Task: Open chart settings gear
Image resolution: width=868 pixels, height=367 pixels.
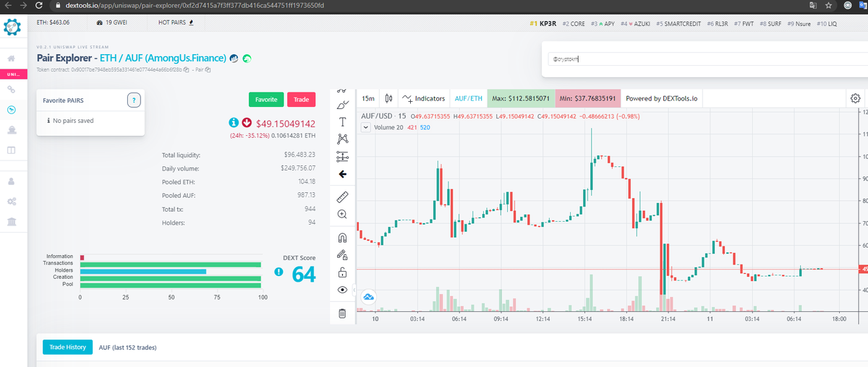Action: point(855,98)
